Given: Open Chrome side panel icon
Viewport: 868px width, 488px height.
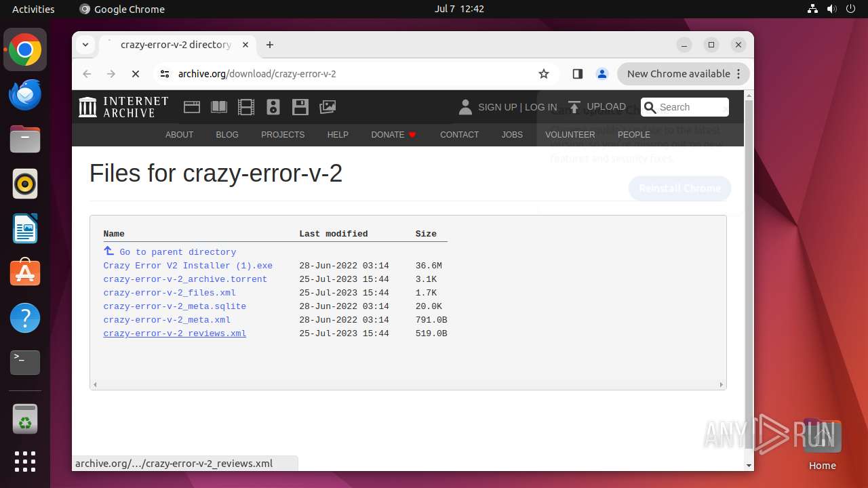Looking at the screenshot, I should pyautogui.click(x=578, y=74).
